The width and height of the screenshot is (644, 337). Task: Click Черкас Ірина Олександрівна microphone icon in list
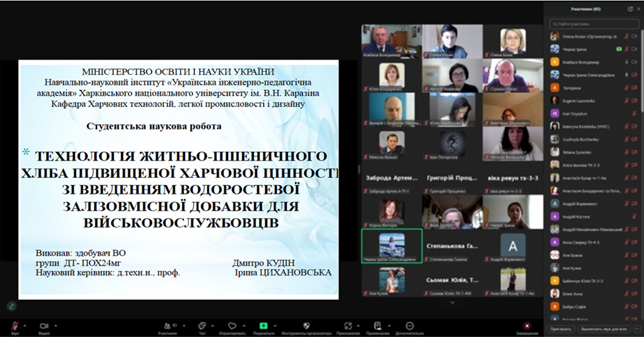pos(626,75)
